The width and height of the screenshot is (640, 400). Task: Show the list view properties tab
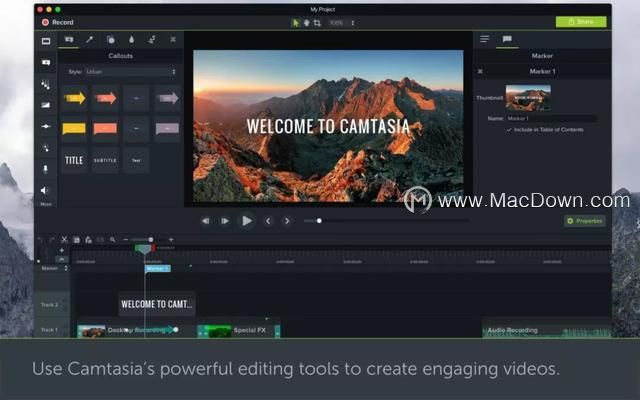(484, 39)
